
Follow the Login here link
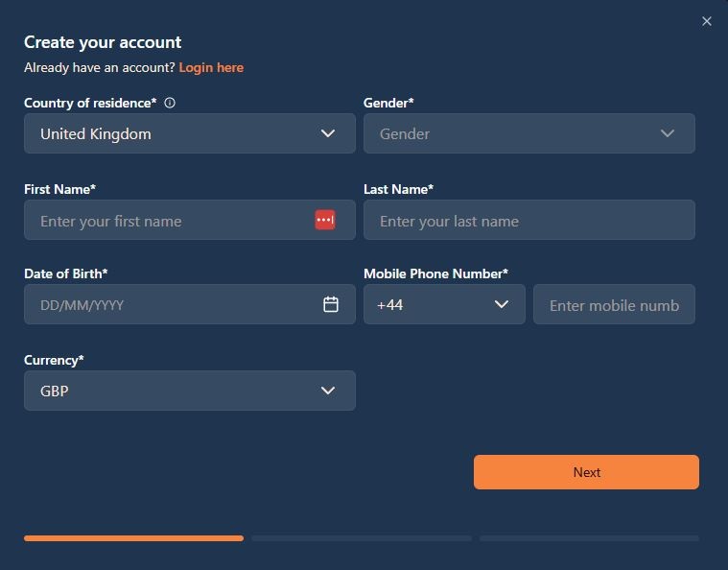pyautogui.click(x=211, y=68)
